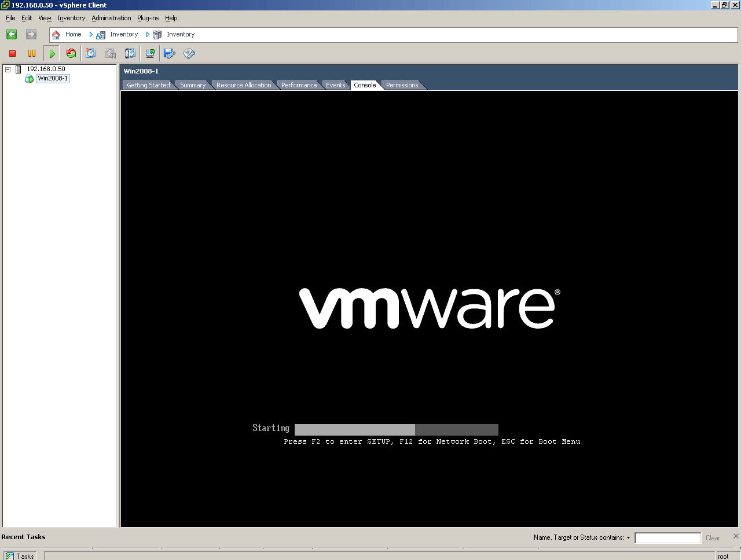Click the Win2008-1 title header

click(141, 71)
